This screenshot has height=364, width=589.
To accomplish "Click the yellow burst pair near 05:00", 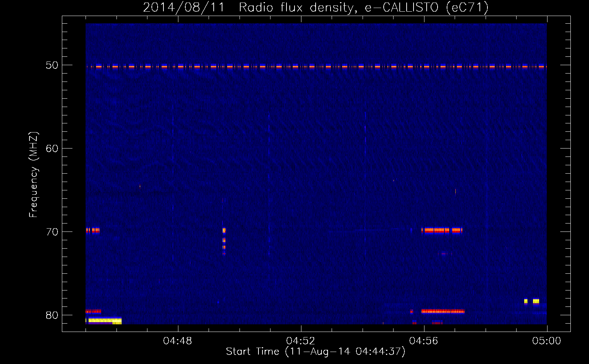I will click(x=531, y=301).
